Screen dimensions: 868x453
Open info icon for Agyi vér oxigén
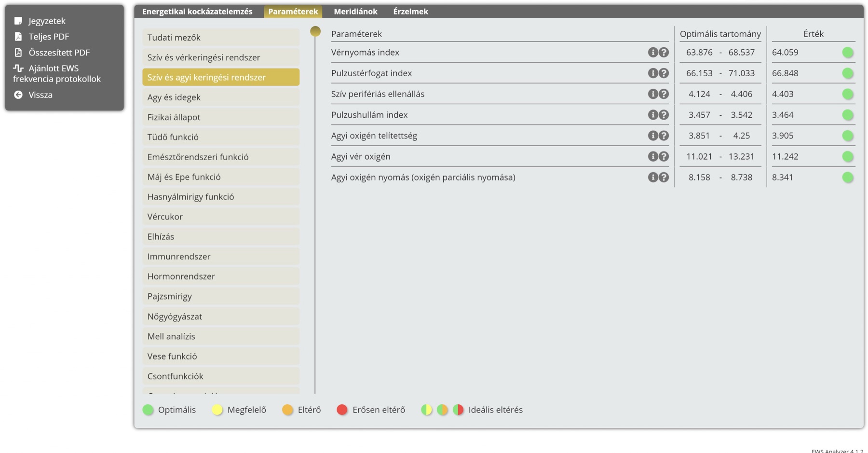coord(652,156)
